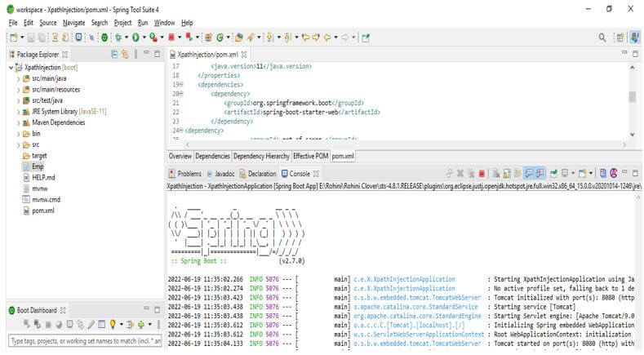644x355 pixels.
Task: Click the Open Perspective icon
Action: point(620,38)
